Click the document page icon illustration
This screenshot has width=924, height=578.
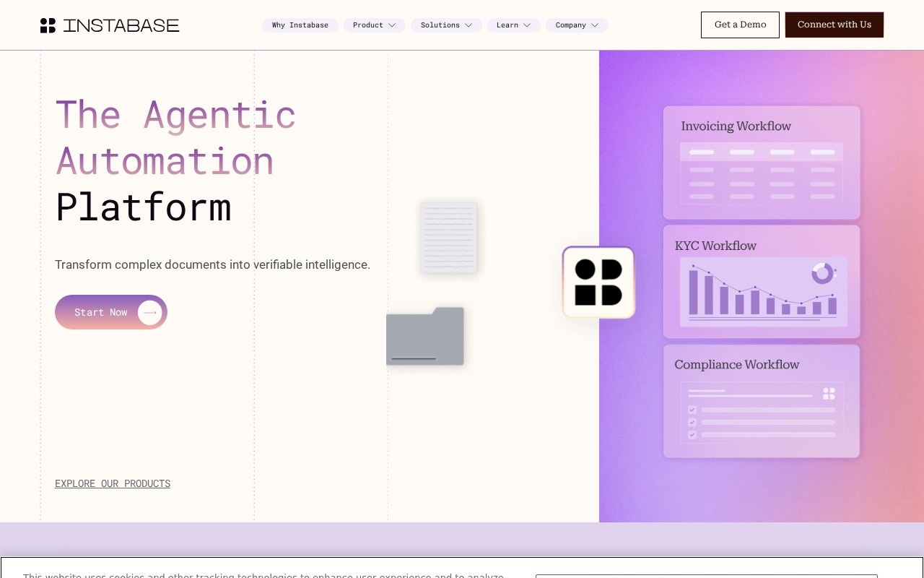pyautogui.click(x=449, y=237)
